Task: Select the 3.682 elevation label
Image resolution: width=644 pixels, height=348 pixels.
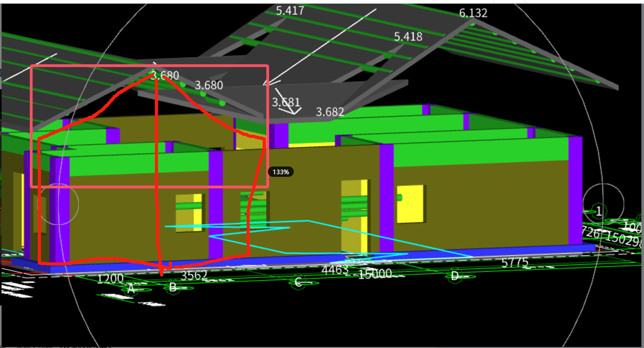Action: point(330,112)
